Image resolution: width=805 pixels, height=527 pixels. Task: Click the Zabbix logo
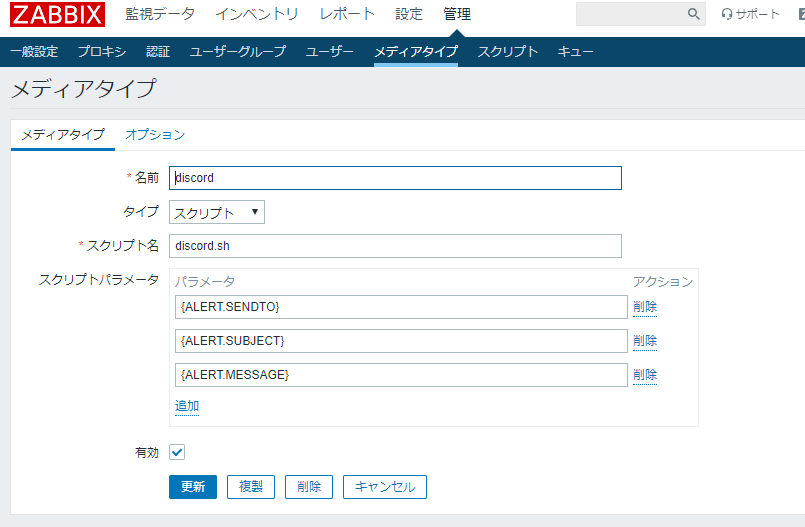(x=56, y=14)
